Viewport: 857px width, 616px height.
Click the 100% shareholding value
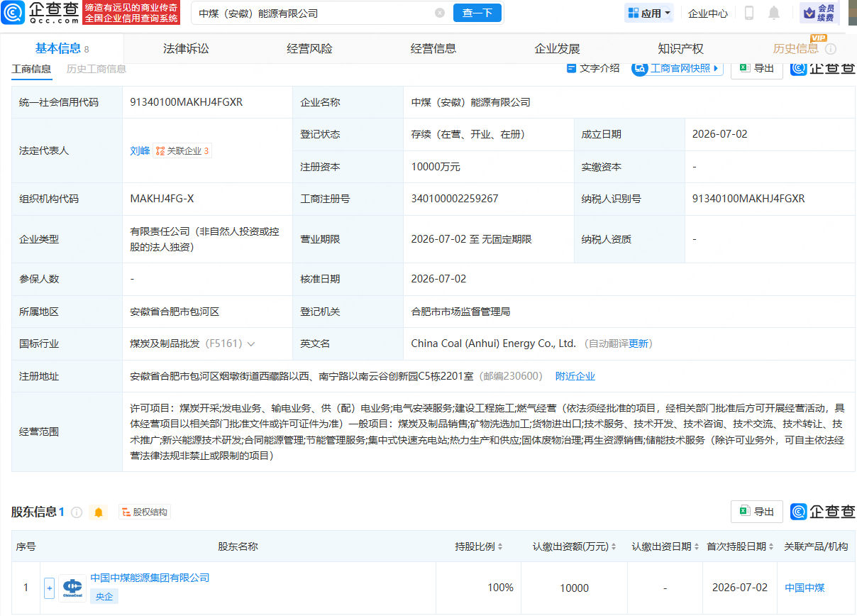coord(500,588)
